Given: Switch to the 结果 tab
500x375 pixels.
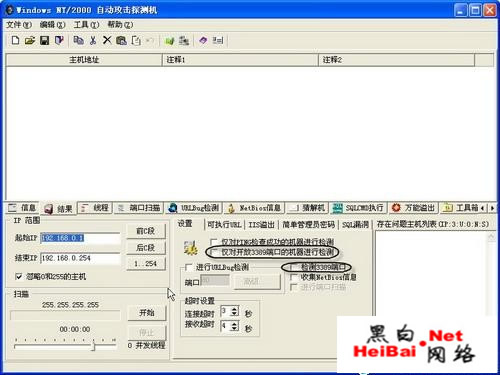Looking at the screenshot, I should 59,209.
